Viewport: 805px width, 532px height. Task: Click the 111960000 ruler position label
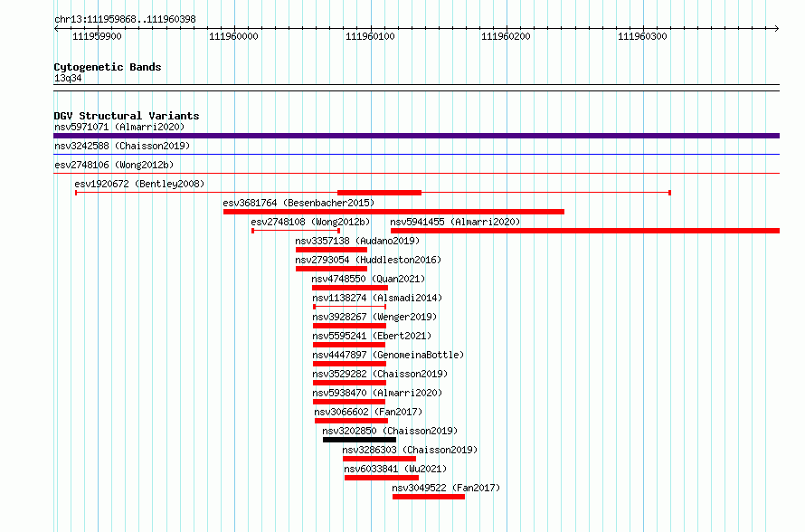click(x=233, y=36)
